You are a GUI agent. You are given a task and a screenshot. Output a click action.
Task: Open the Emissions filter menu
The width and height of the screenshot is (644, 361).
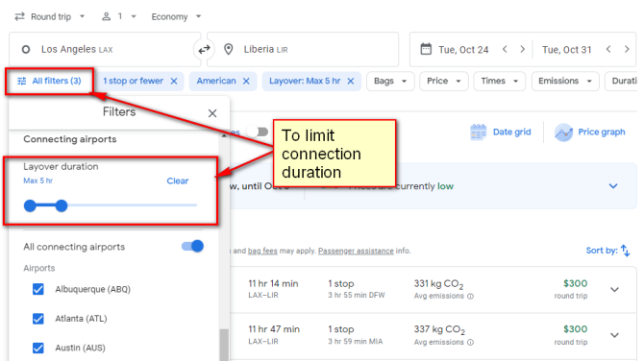565,82
